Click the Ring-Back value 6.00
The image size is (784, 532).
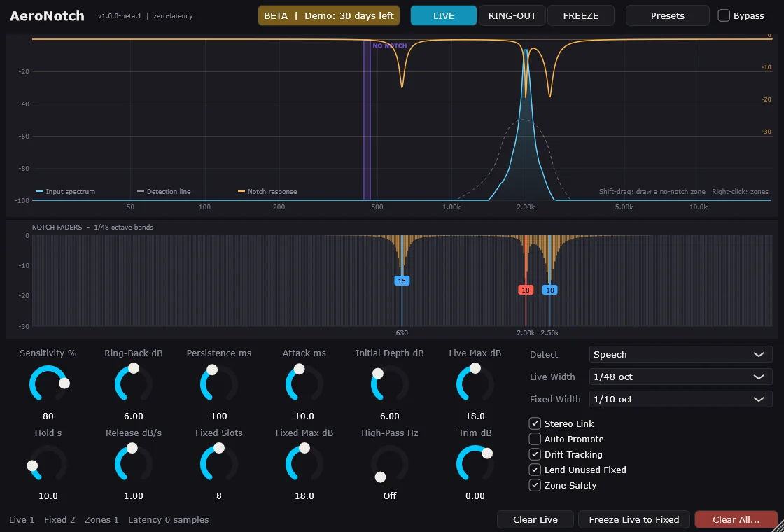click(x=134, y=416)
